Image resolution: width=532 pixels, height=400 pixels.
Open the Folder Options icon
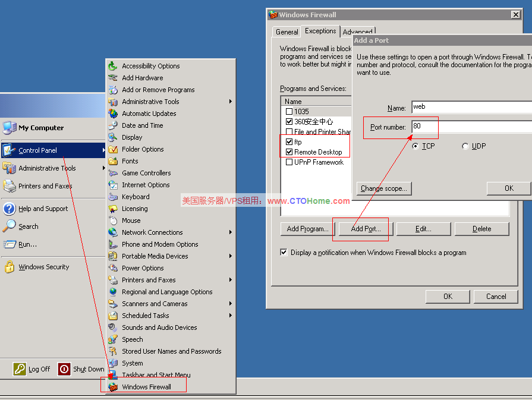tap(113, 149)
